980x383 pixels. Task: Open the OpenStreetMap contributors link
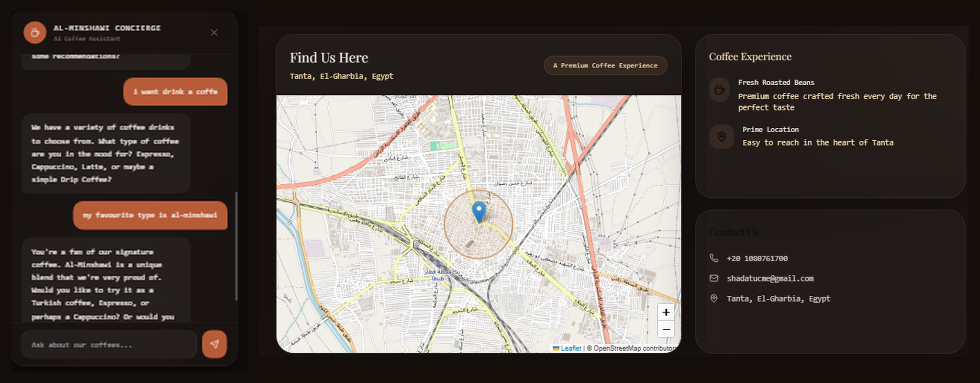(x=635, y=349)
